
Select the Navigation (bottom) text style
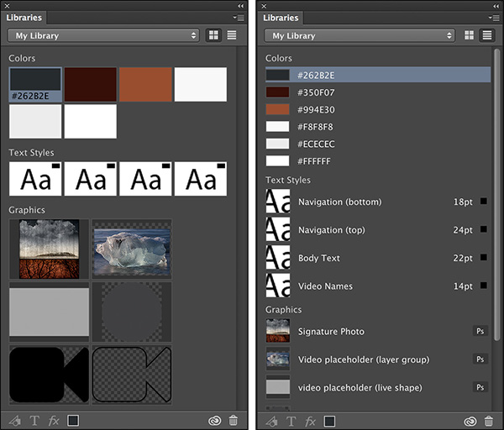click(339, 202)
